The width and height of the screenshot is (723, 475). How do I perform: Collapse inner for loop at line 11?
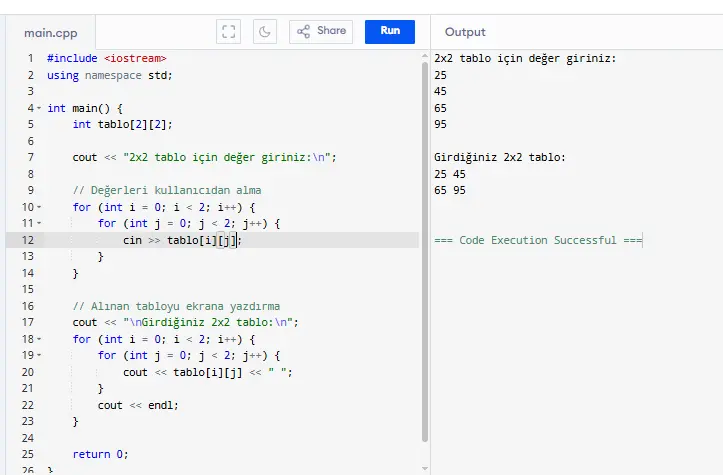[39, 223]
